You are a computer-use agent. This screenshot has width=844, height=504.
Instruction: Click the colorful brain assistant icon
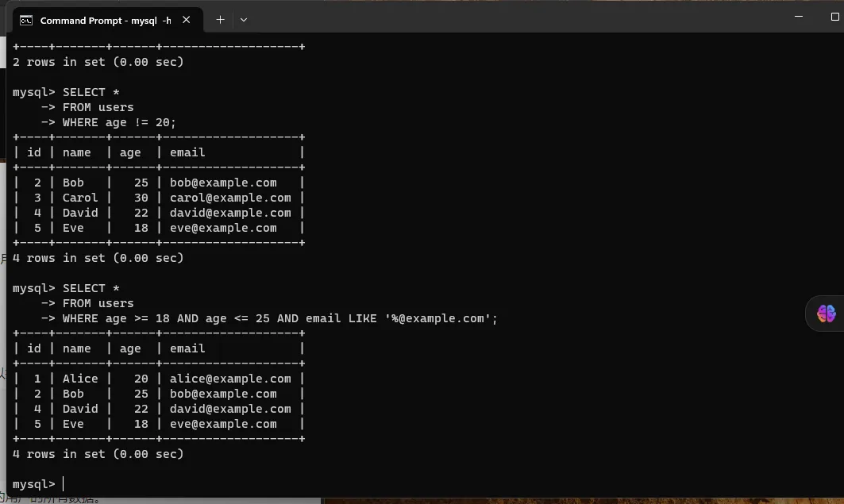(x=826, y=314)
